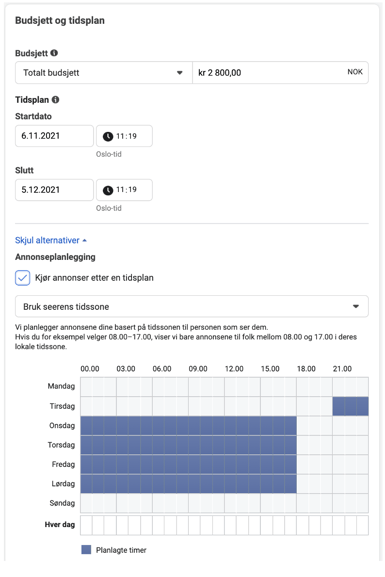Click the clock icon in end time field
Screen dimensions: 385x577
[x=108, y=190]
